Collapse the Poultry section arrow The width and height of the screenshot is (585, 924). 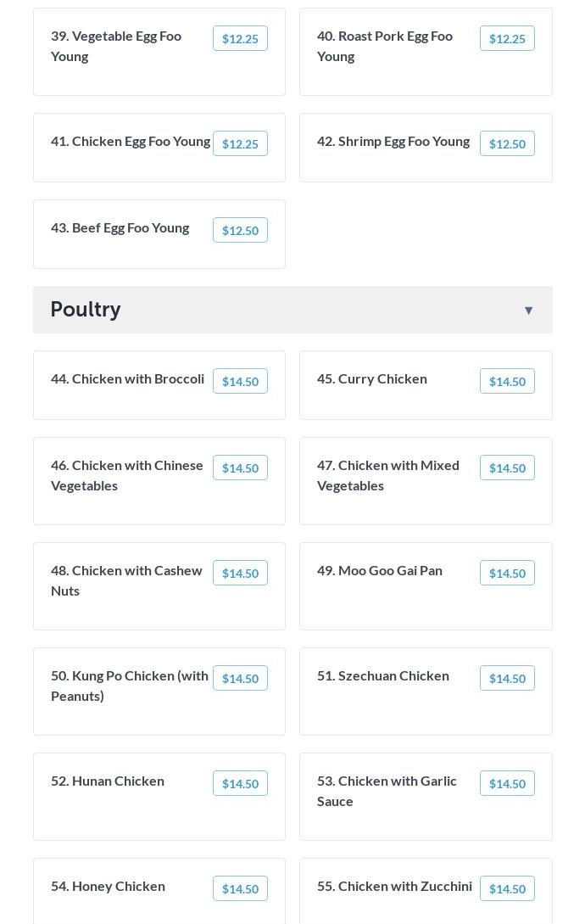click(528, 311)
